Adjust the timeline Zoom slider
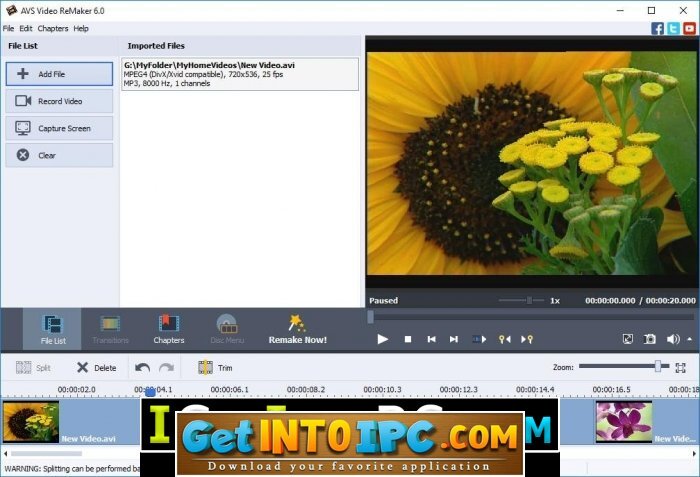This screenshot has width=700, height=477. click(624, 367)
